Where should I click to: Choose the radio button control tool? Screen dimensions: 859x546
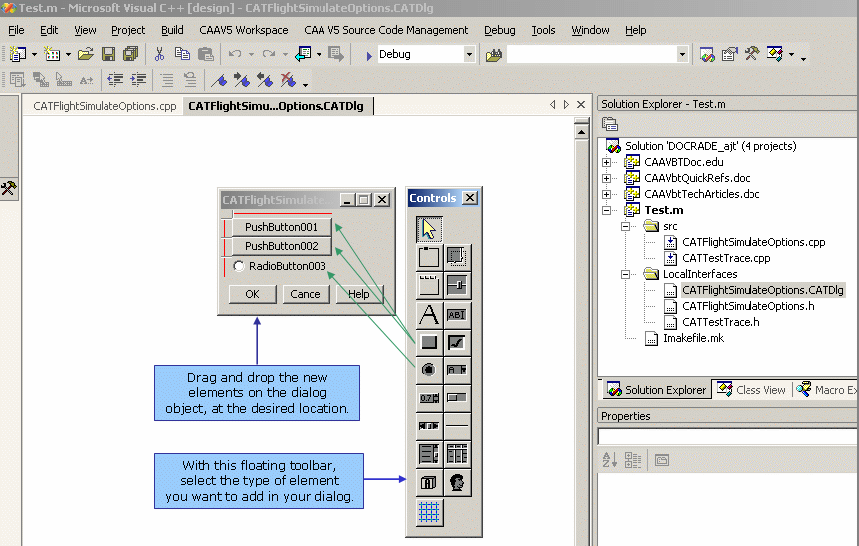(429, 370)
